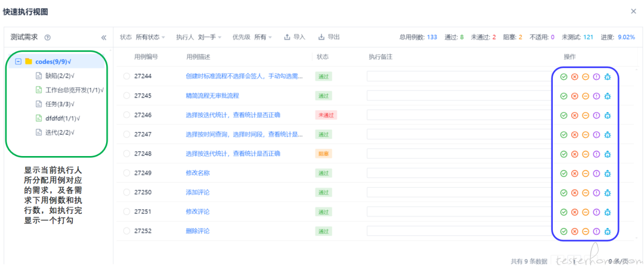644x274 pixels.
Task: Open the 优先级 所有 priority dropdown
Action: click(262, 37)
